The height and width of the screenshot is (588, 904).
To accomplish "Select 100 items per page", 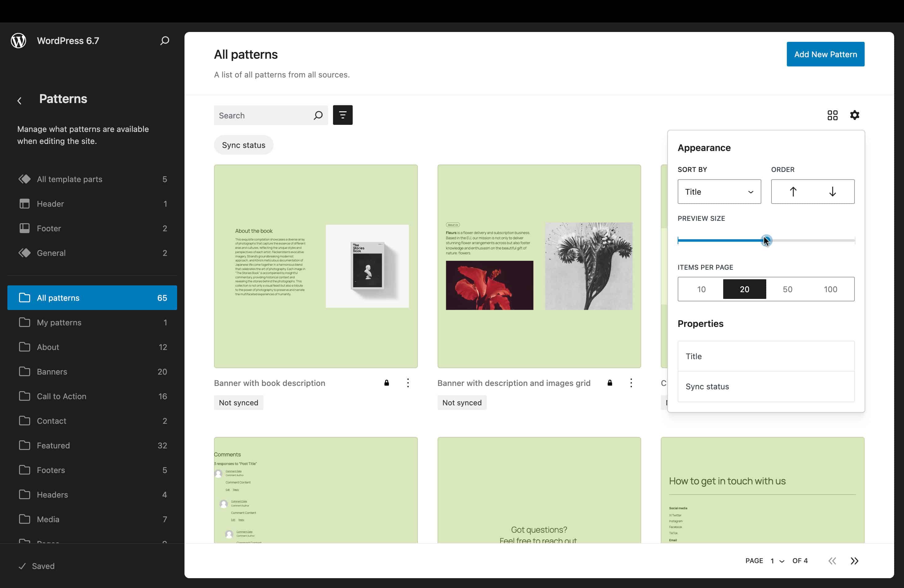I will tap(830, 289).
